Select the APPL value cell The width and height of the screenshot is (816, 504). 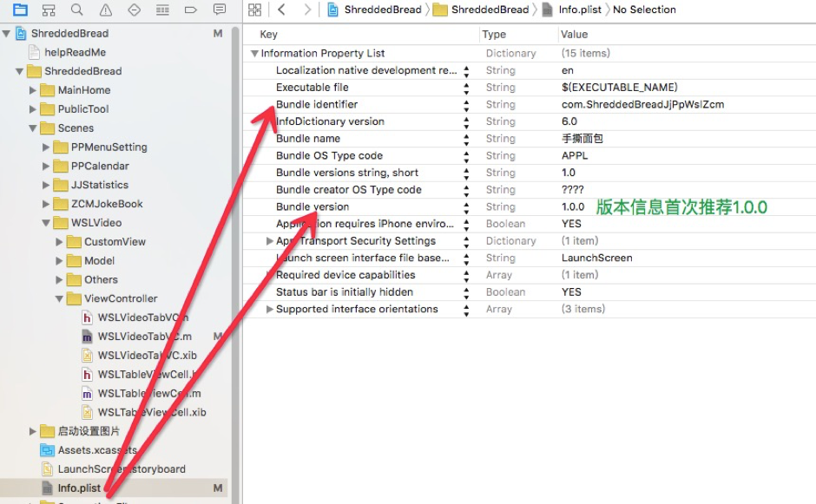click(575, 155)
